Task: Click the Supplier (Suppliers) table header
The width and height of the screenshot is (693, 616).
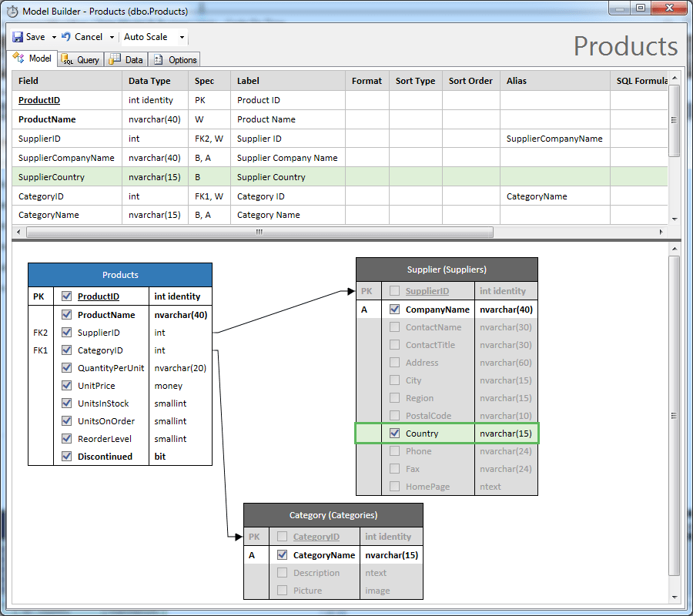Action: [x=447, y=269]
